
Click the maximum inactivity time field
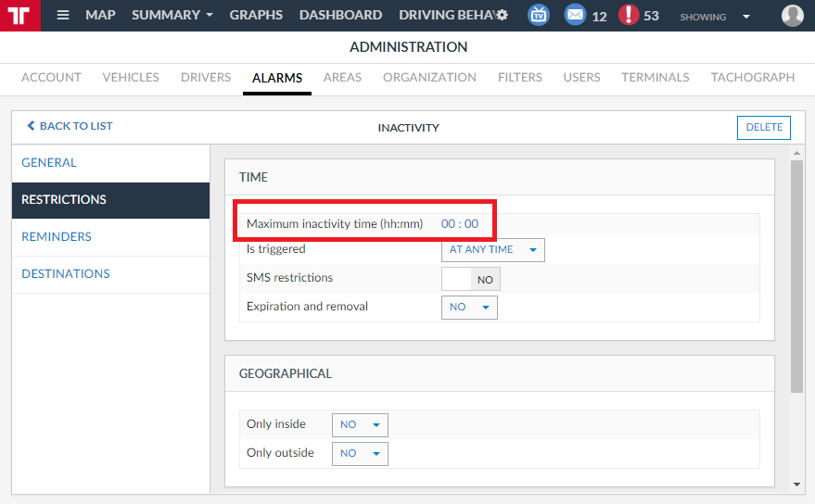(459, 224)
